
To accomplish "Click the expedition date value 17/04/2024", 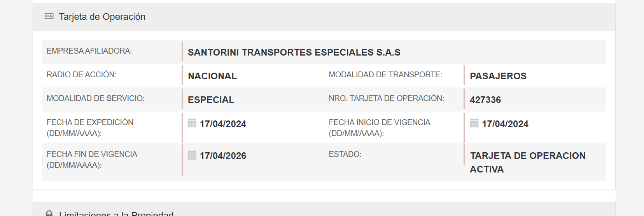I will (x=223, y=124).
